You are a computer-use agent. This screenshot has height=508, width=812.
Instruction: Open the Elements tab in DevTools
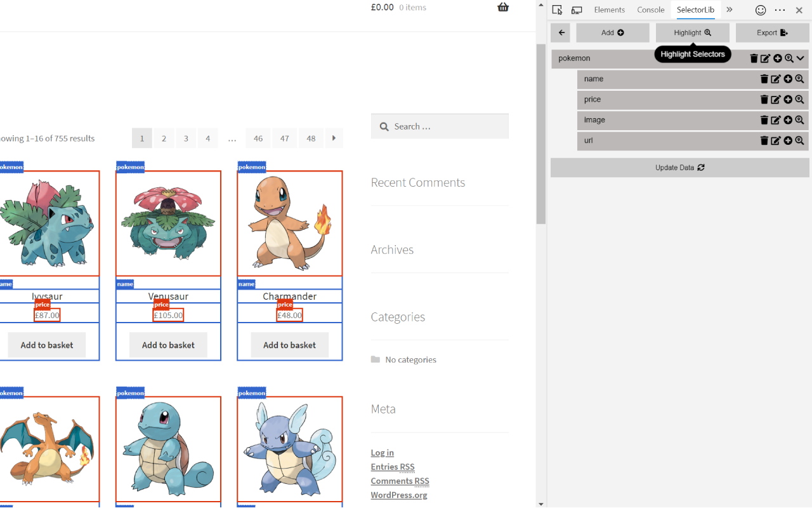coord(610,10)
